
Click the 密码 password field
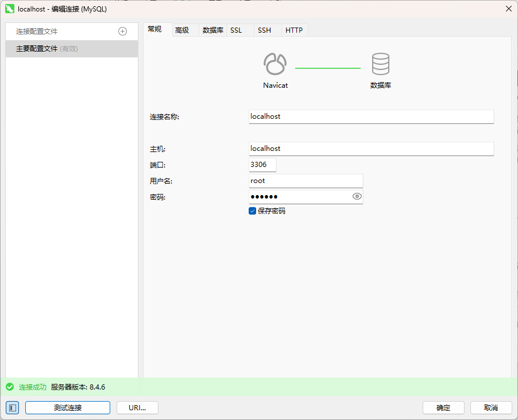click(306, 197)
